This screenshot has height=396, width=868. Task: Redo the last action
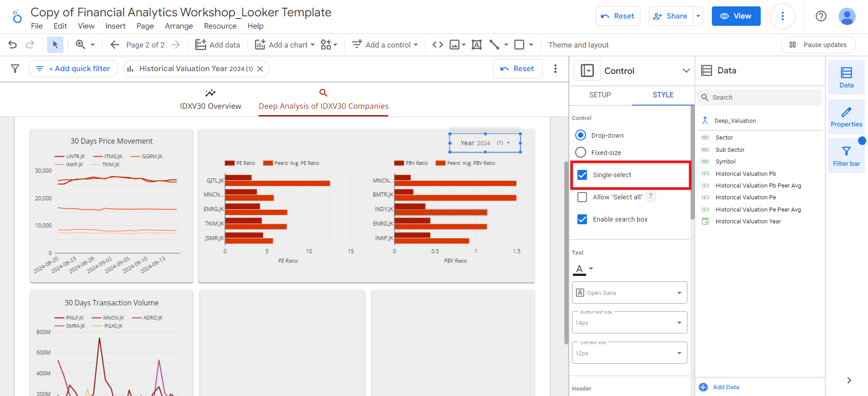click(x=30, y=44)
